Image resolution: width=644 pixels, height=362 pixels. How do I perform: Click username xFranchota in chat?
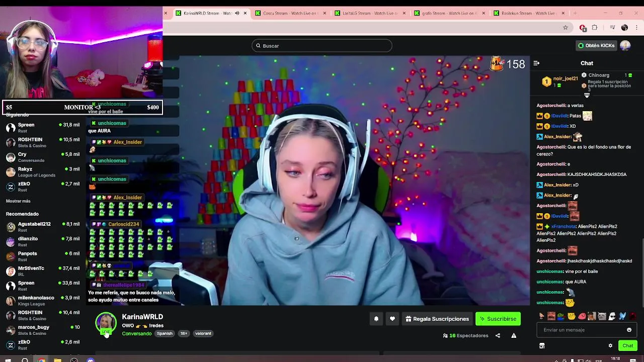[x=563, y=227]
